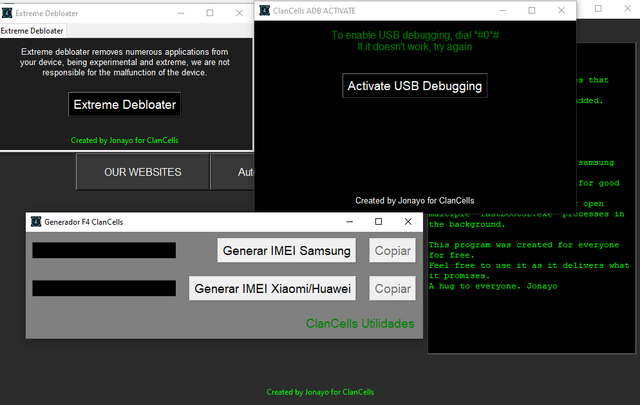Click the Extreme Debloater action button

[124, 105]
